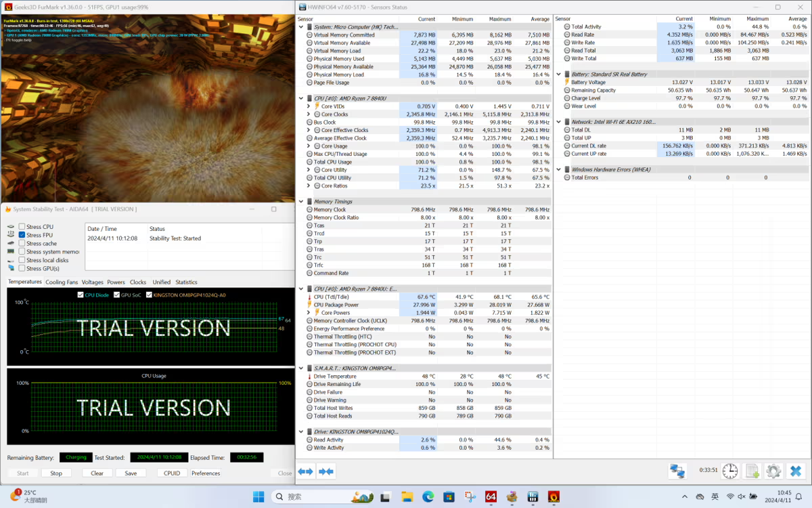Switch to the Powers tab

click(116, 282)
